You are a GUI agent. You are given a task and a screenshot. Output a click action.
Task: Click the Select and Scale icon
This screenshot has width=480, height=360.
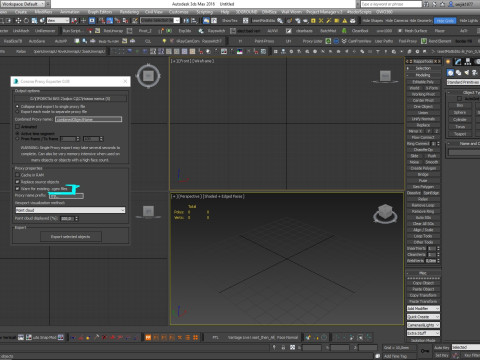pos(34,21)
